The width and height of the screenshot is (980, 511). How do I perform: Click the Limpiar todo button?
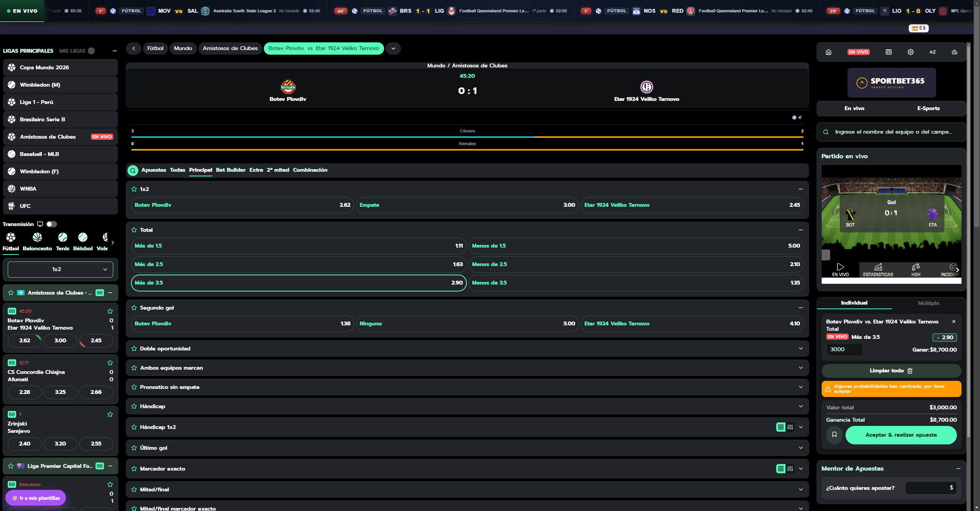891,371
